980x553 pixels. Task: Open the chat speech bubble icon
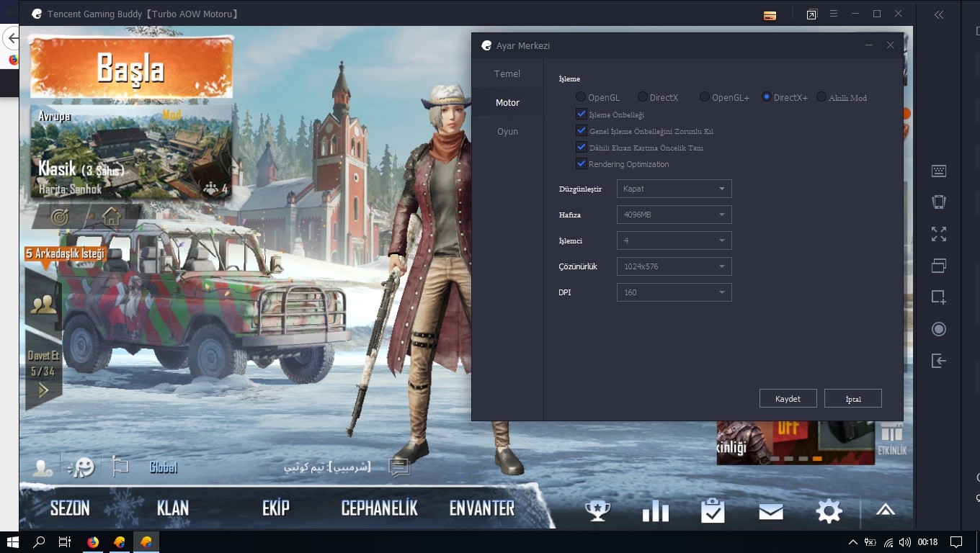[398, 467]
